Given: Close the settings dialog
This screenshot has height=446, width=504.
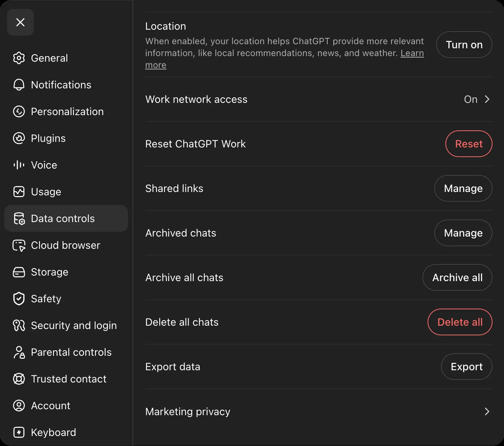Looking at the screenshot, I should (20, 22).
